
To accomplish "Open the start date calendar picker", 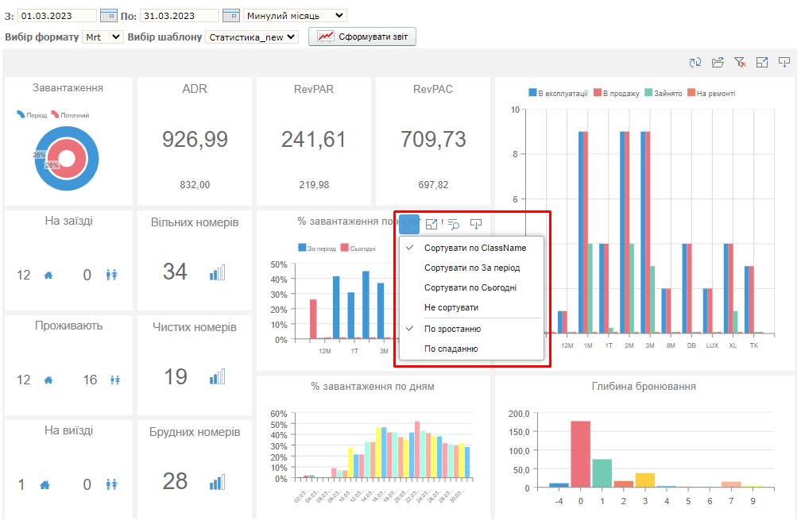I will click(x=109, y=16).
